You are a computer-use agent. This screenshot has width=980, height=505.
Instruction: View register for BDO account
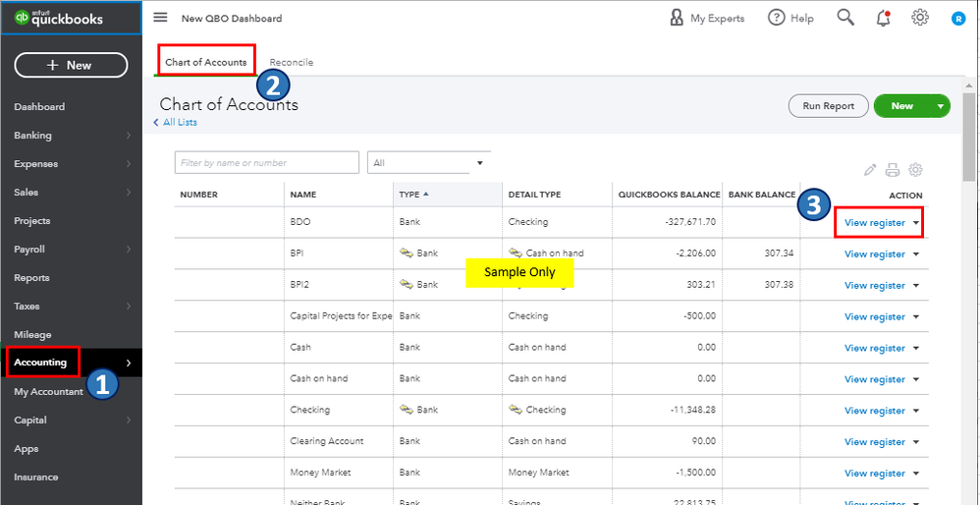point(874,222)
